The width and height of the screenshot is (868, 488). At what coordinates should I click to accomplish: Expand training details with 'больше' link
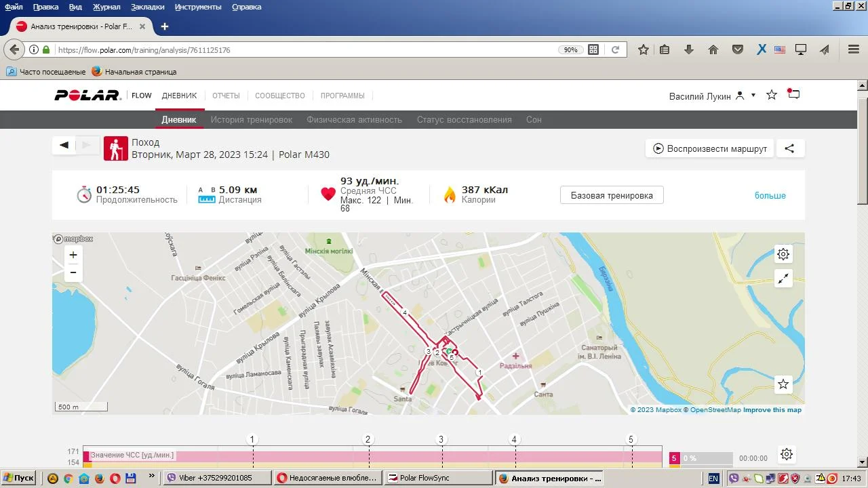pyautogui.click(x=770, y=195)
